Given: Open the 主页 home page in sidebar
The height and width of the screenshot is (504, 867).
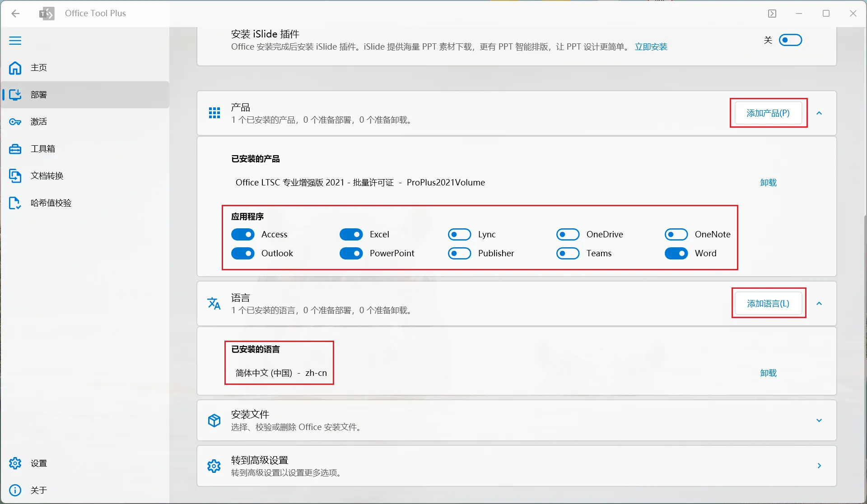Looking at the screenshot, I should click(x=38, y=68).
